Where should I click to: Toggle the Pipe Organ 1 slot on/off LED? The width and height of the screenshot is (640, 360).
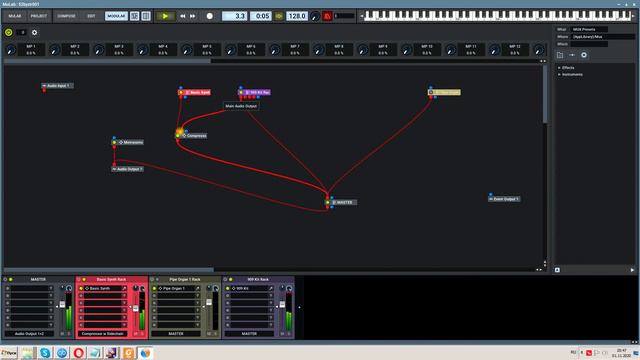coord(154,288)
